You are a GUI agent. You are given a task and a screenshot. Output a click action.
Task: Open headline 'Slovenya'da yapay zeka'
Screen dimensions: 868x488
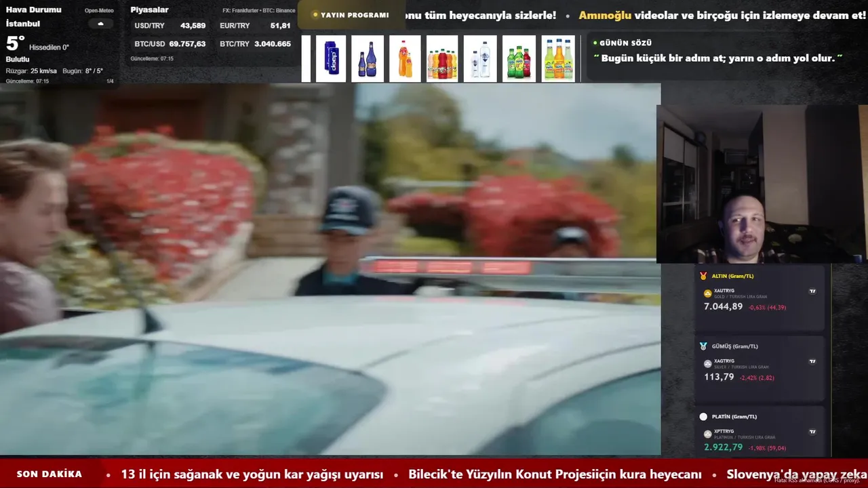797,474
